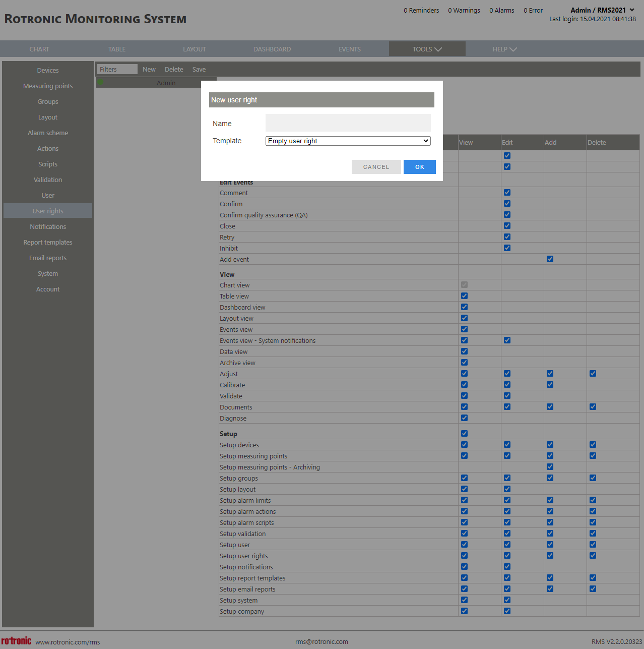Image resolution: width=644 pixels, height=649 pixels.
Task: Click the 0 Reminders indicator
Action: point(421,10)
